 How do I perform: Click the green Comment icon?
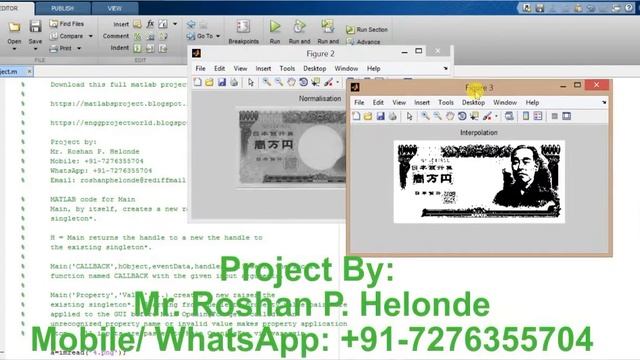(138, 36)
